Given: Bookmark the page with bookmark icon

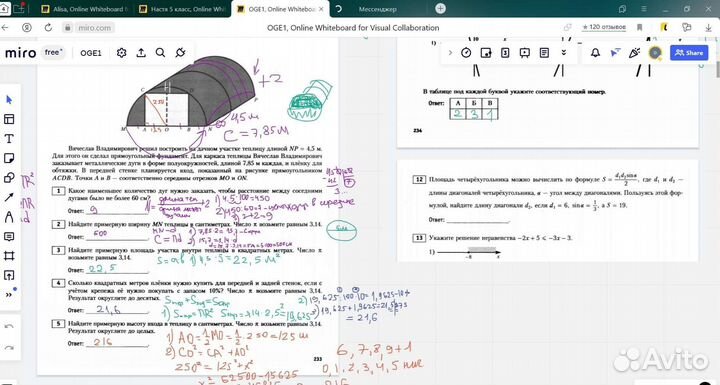Looking at the screenshot, I should [639, 28].
